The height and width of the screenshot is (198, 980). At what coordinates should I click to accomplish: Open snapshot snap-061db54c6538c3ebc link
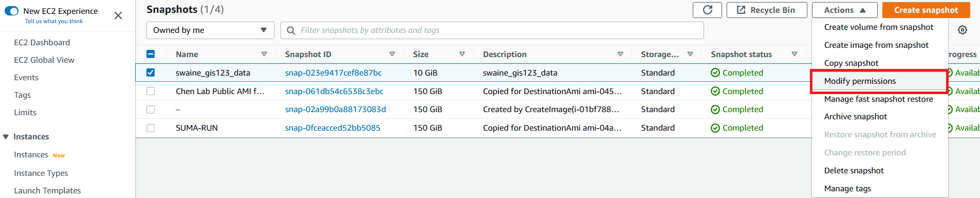[334, 92]
